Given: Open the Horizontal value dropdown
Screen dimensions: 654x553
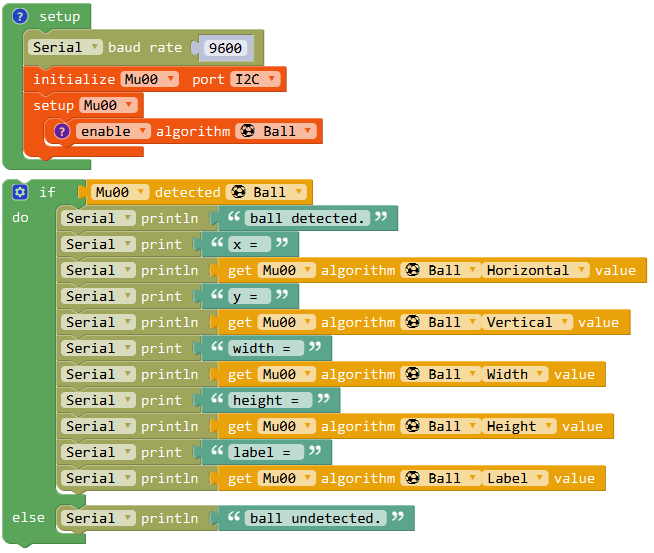Looking at the screenshot, I should coord(536,270).
